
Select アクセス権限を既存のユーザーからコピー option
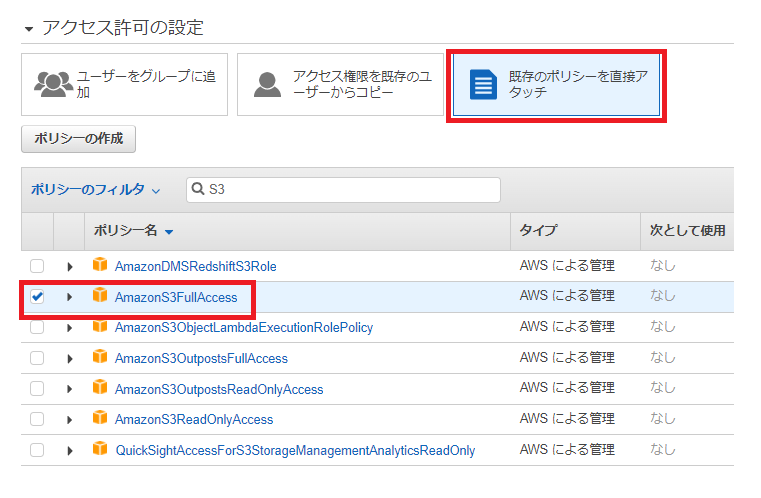340,84
